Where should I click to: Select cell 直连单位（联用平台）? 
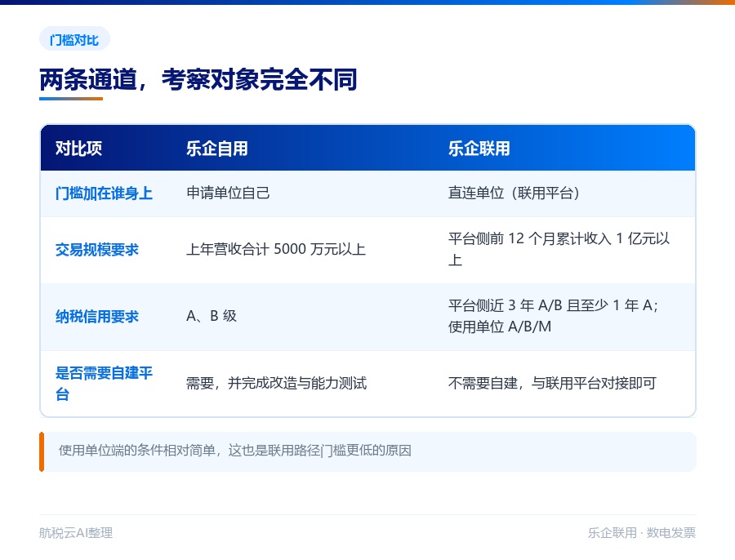[x=514, y=193]
